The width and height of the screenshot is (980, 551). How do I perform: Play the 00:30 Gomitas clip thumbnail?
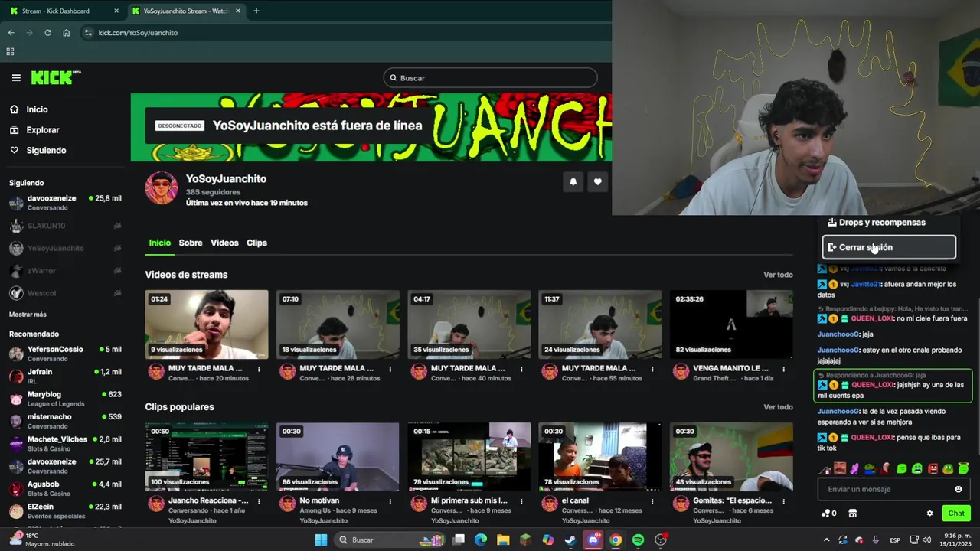731,457
